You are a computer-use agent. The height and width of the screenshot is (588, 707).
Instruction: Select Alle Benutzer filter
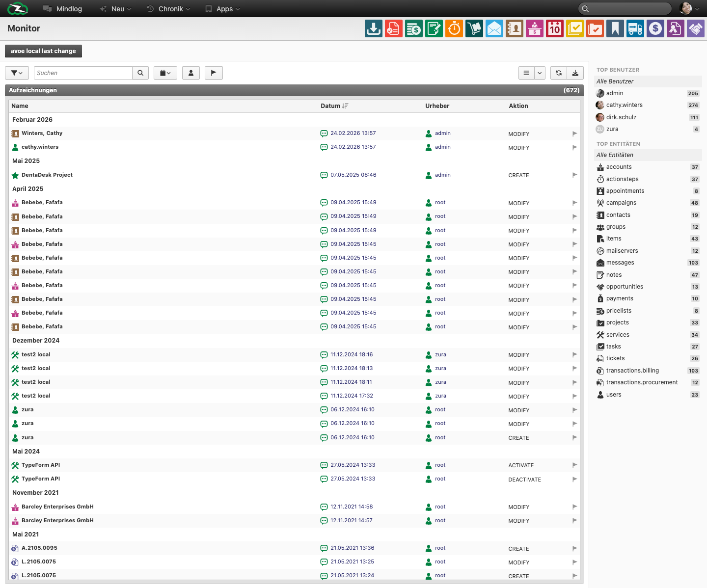(x=648, y=81)
